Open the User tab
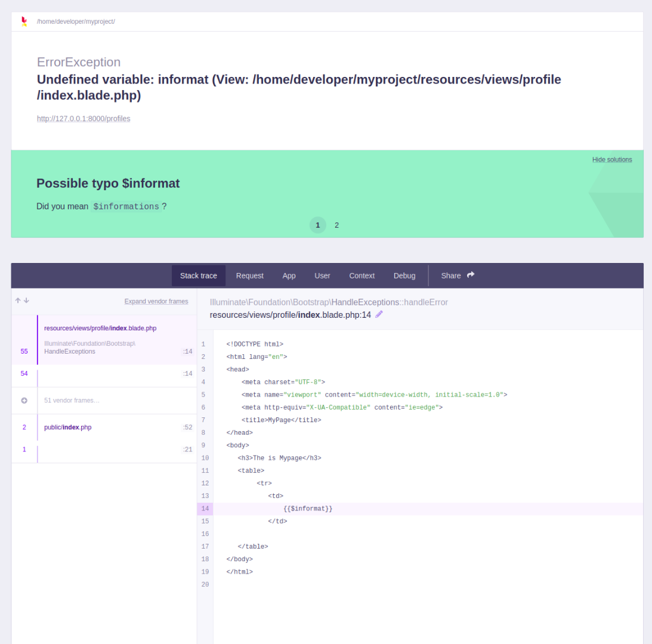This screenshot has width=652, height=644. pos(322,275)
